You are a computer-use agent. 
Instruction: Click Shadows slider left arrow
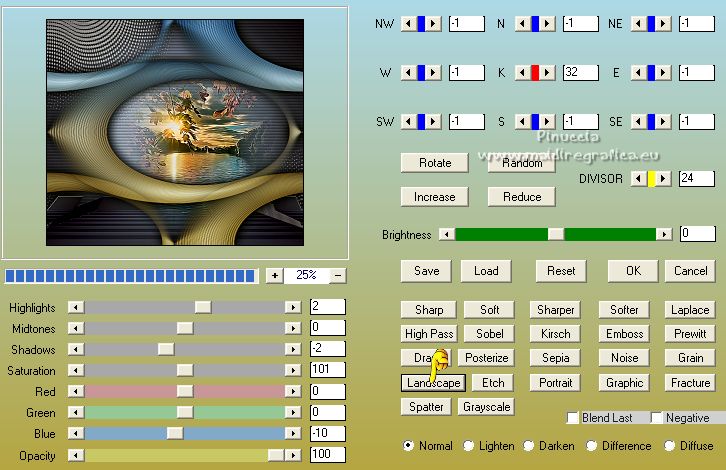pyautogui.click(x=76, y=349)
